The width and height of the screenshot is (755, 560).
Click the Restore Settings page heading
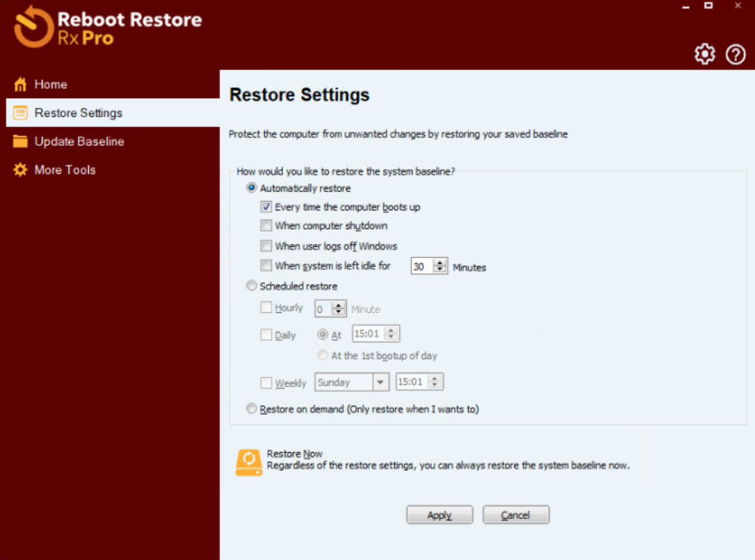(300, 95)
